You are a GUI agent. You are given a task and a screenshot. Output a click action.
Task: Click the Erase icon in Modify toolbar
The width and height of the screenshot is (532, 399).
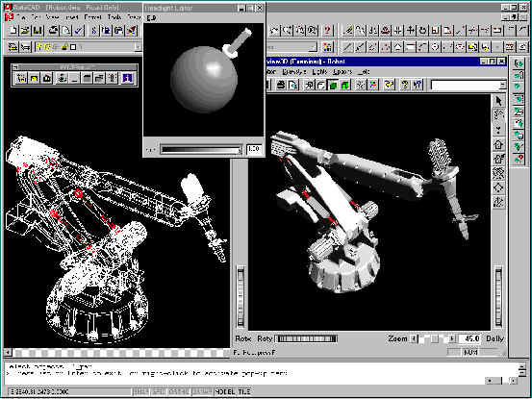(x=347, y=31)
